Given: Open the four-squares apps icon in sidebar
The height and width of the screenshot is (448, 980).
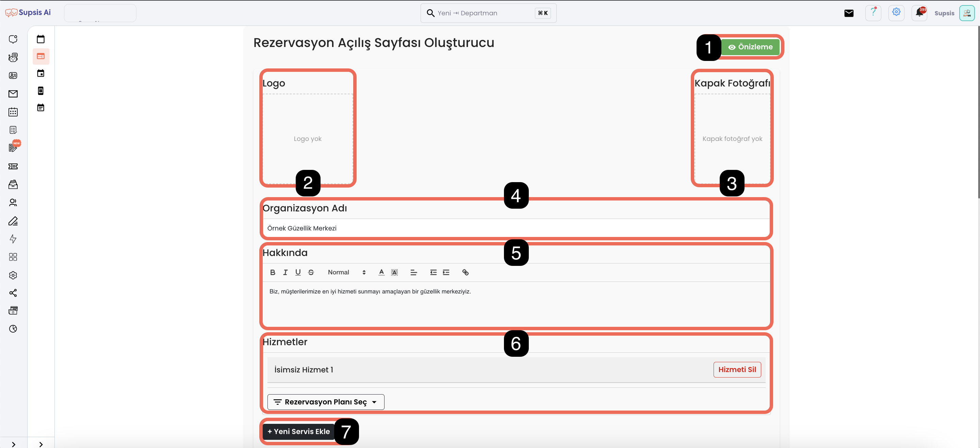Looking at the screenshot, I should 13,257.
